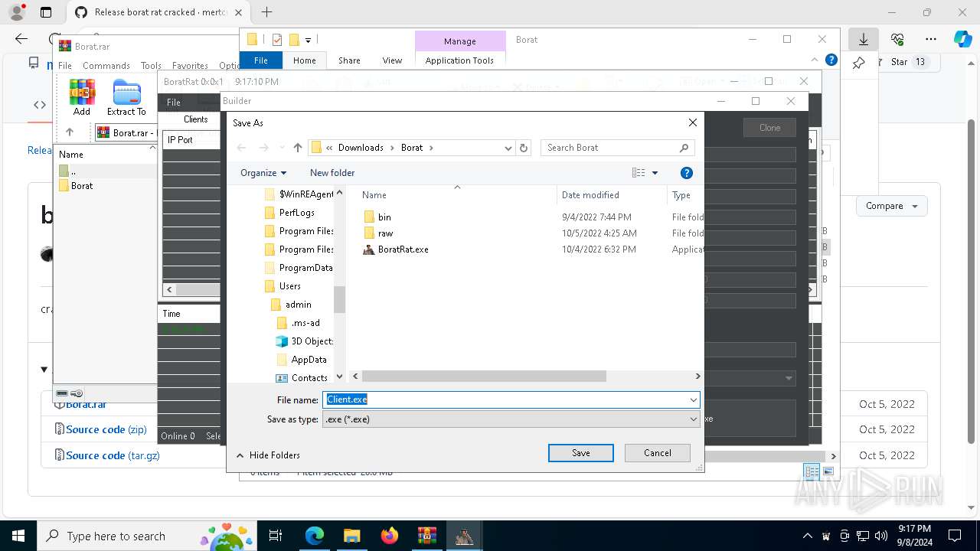Open the Favorites menu in WinRAR
This screenshot has height=551, width=980.
pyautogui.click(x=190, y=66)
